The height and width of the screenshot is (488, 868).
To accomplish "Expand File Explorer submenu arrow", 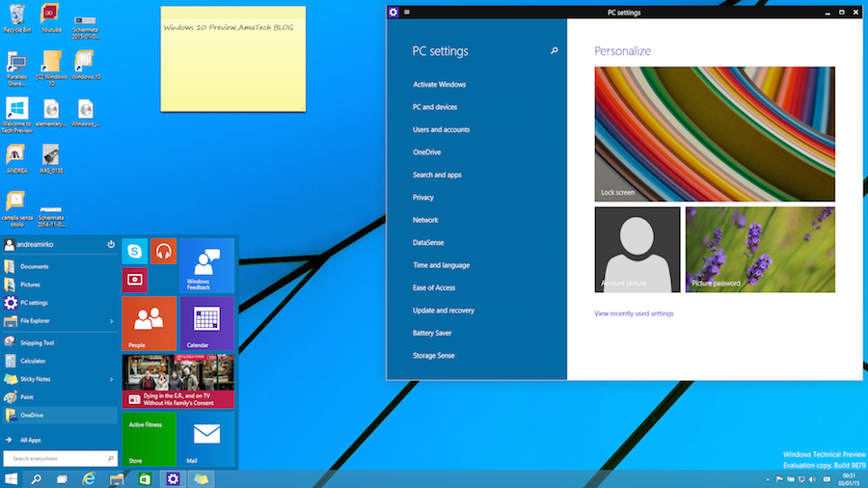I will click(x=111, y=321).
